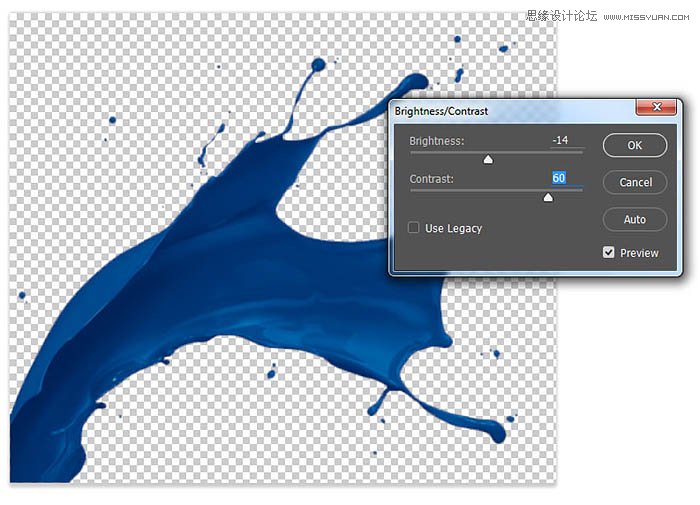This screenshot has width=700, height=505.
Task: Focus the Brightness value field showing -14
Action: click(561, 141)
